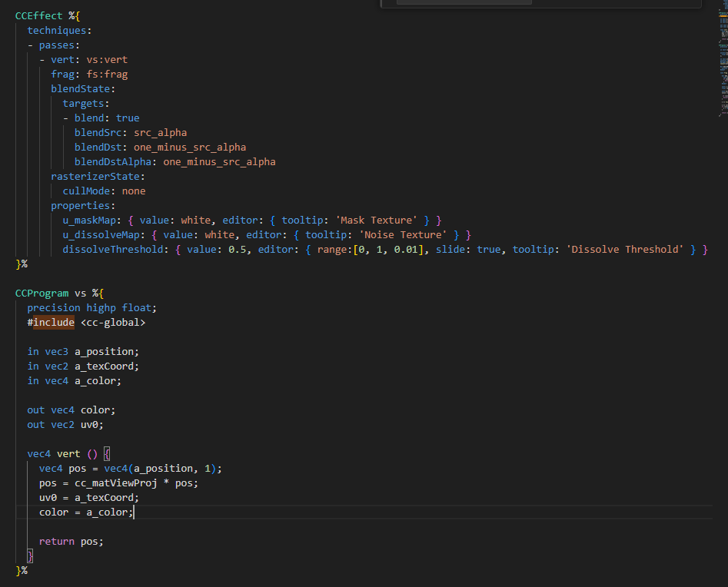
Task: Click the opening brace of vert function
Action: [x=107, y=454]
